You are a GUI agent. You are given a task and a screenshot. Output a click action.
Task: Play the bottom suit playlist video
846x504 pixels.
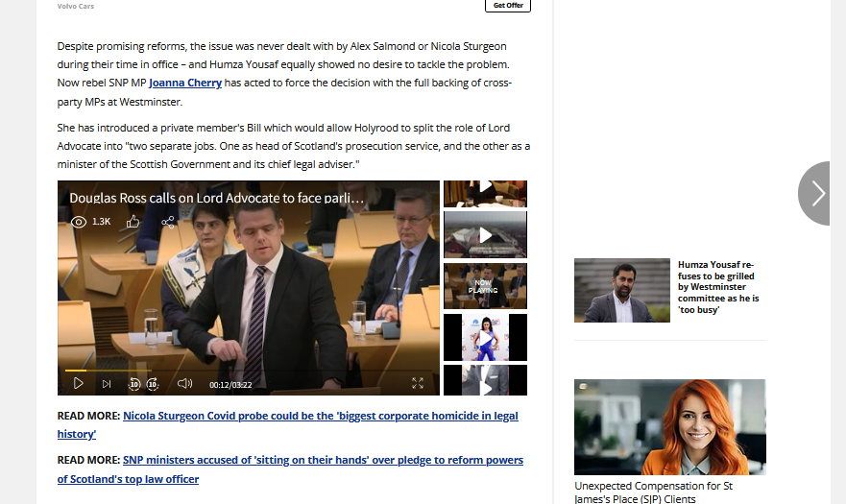pyautogui.click(x=485, y=380)
